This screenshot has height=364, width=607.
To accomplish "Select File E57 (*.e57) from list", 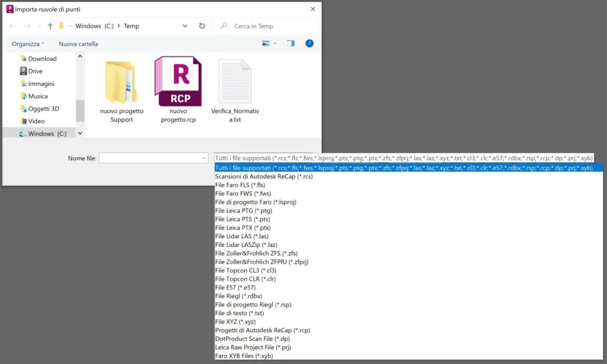I will (x=235, y=287).
